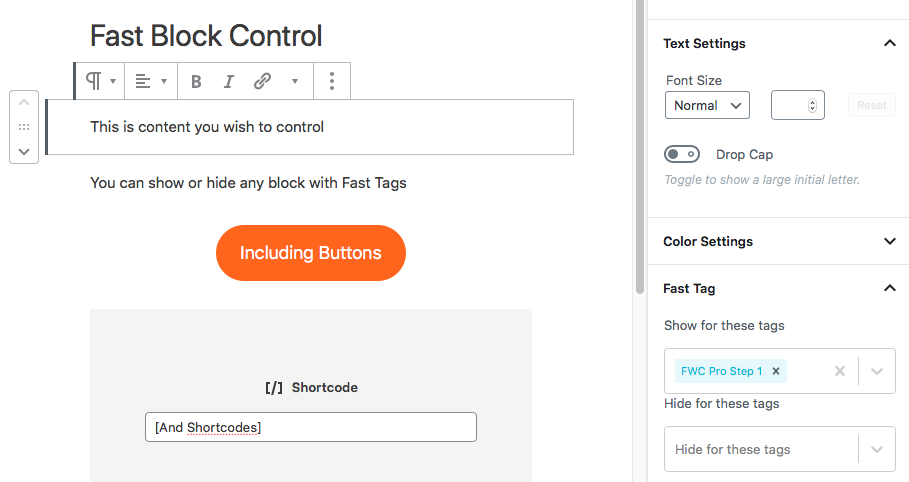The image size is (909, 482).
Task: Open more rich text controls arrow
Action: click(x=294, y=81)
